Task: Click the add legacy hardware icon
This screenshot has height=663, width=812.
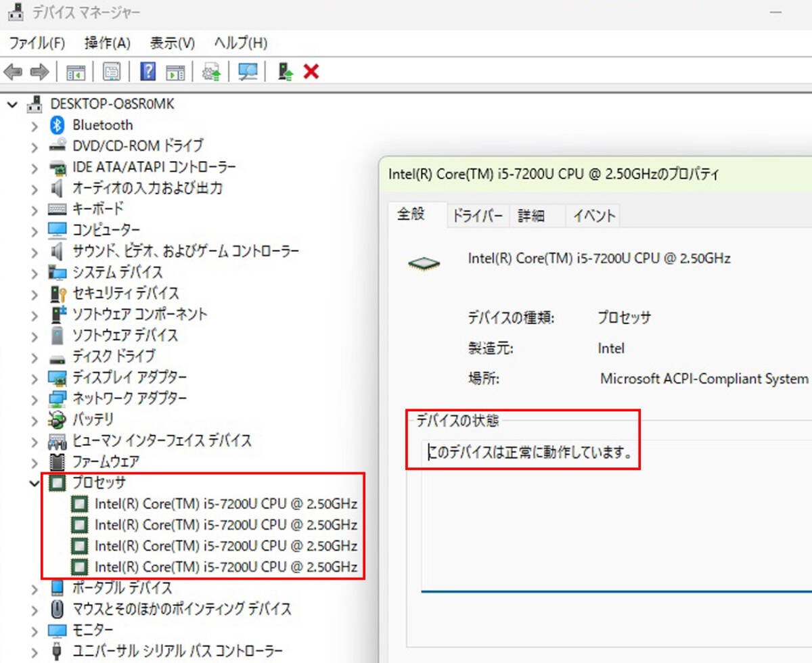Action: (286, 72)
